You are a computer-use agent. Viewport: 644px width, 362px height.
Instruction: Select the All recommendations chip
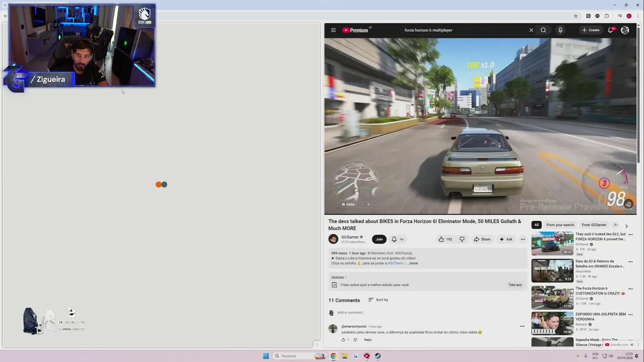click(x=536, y=225)
